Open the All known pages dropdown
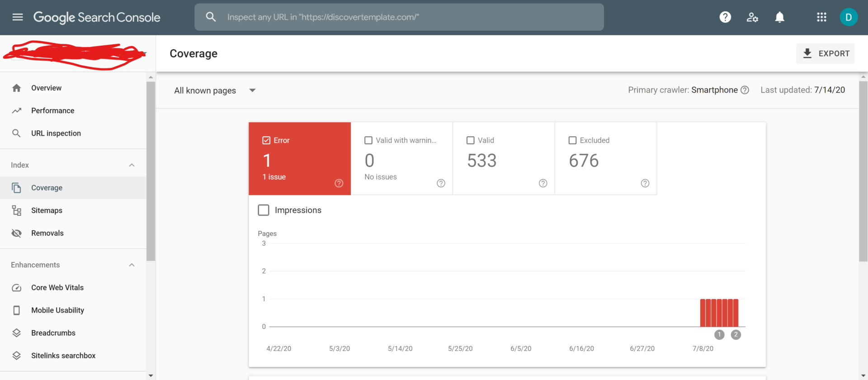Viewport: 868px width, 380px height. (x=215, y=90)
